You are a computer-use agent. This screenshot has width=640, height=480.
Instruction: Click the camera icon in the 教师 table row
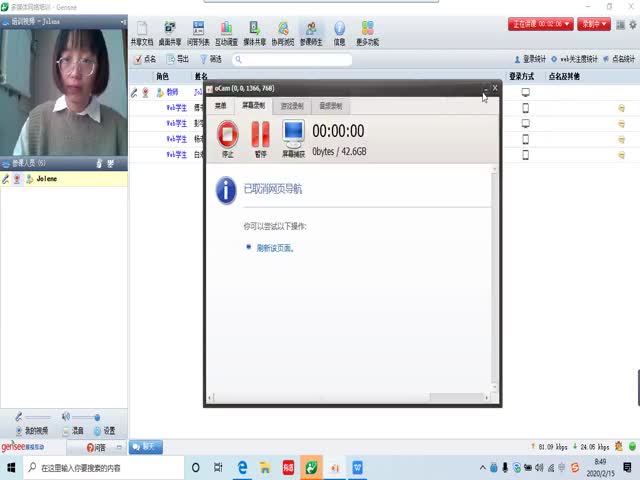[145, 93]
